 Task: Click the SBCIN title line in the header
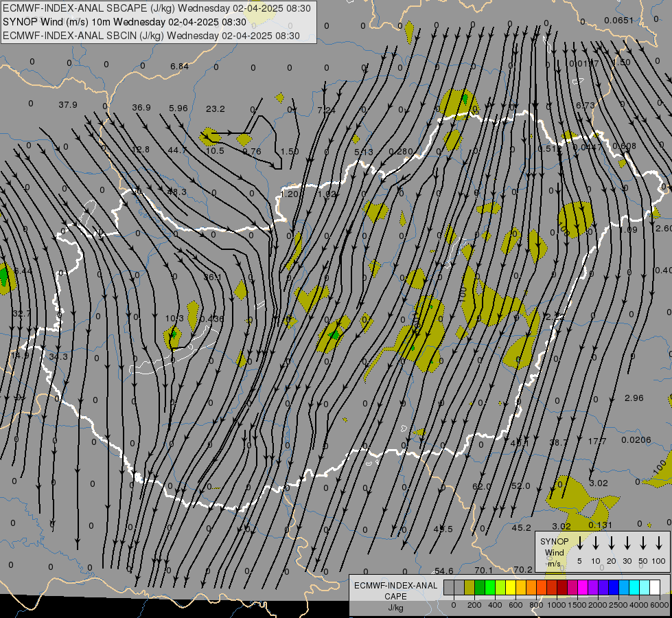(x=151, y=36)
